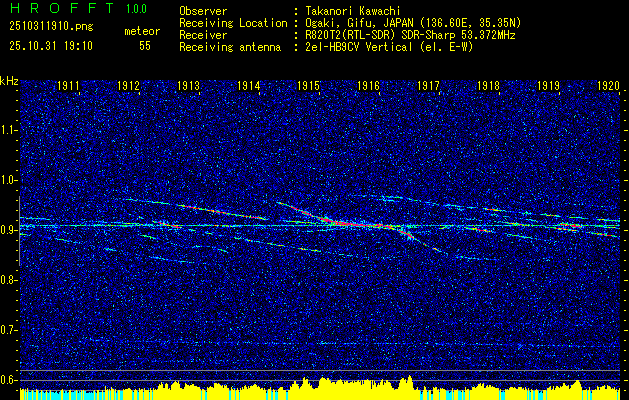
Task: Click the 1911 time marker
Action: click(x=68, y=85)
